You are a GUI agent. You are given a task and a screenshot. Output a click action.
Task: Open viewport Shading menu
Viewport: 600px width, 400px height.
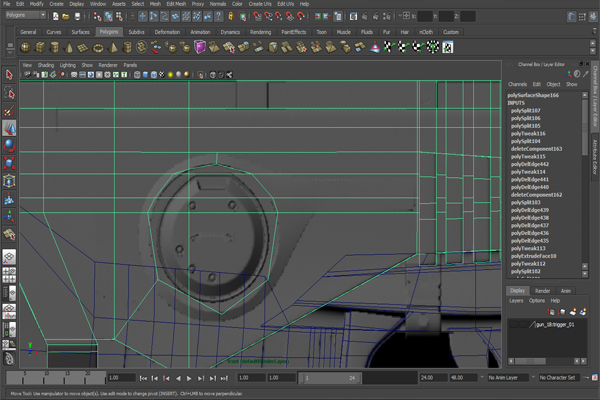[x=46, y=65]
